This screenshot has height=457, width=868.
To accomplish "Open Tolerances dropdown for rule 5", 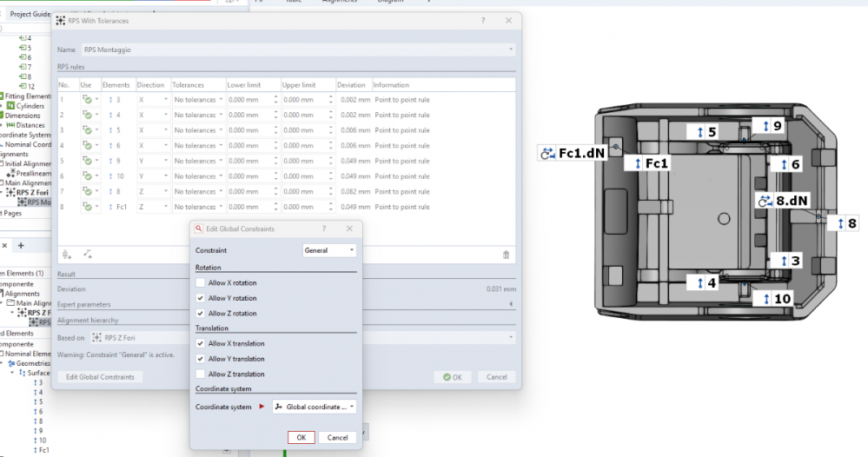I will click(x=199, y=161).
